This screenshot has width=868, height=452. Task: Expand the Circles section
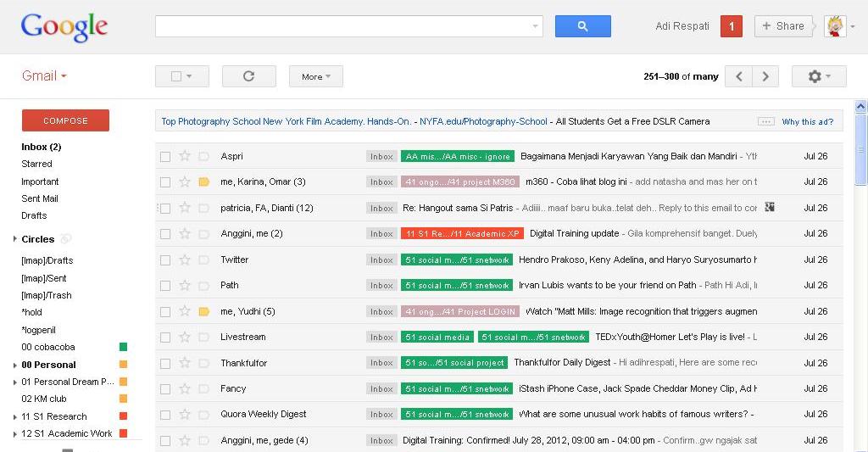click(x=15, y=239)
